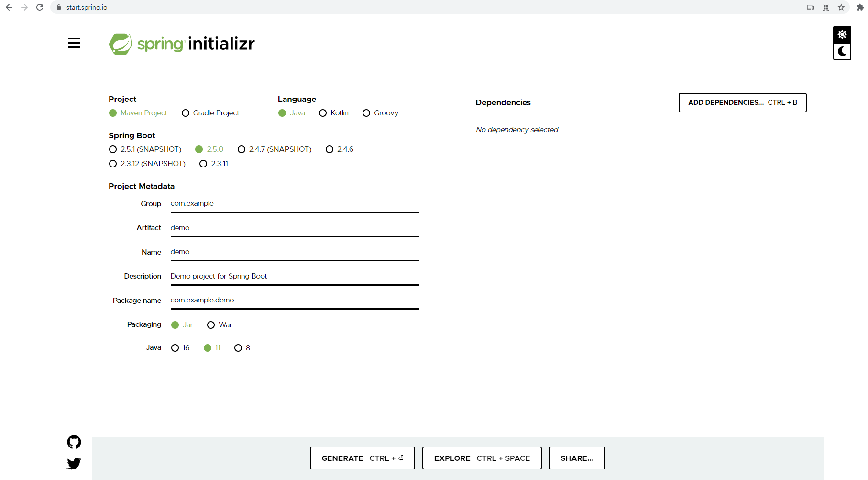Click the Project Metadata heading
The image size is (868, 480).
[x=142, y=186]
